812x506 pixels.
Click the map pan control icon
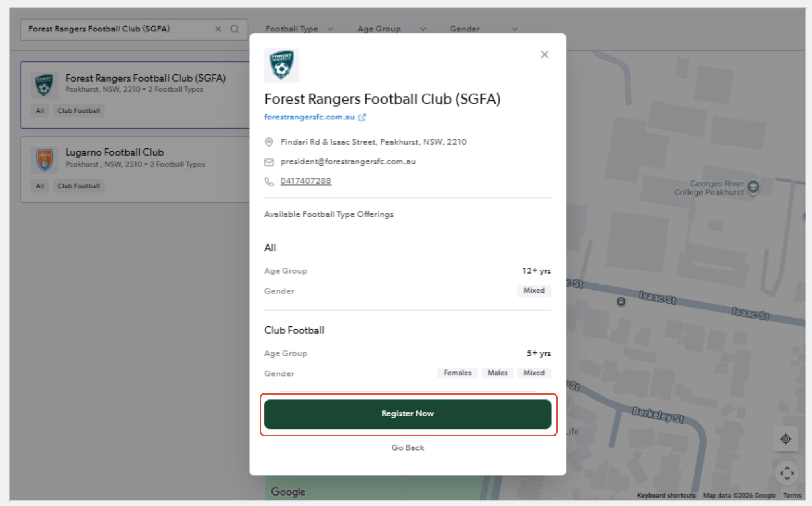pos(787,473)
